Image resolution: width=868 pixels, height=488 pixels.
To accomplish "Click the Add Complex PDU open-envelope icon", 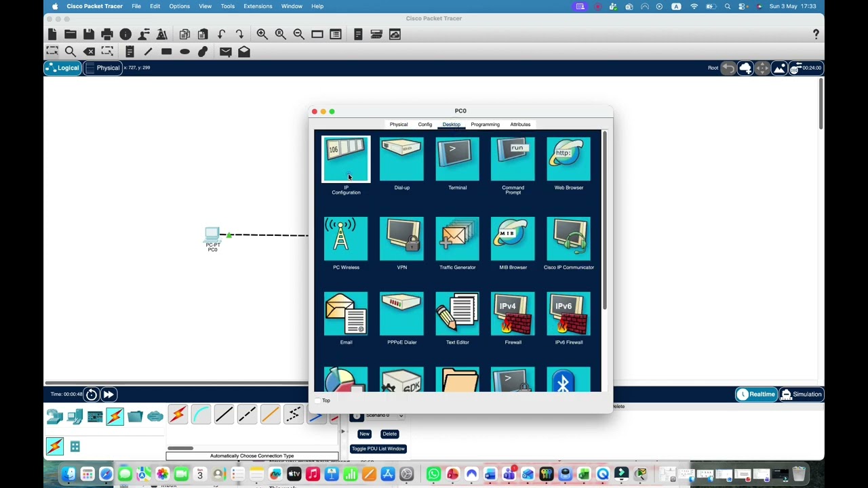I will click(244, 52).
